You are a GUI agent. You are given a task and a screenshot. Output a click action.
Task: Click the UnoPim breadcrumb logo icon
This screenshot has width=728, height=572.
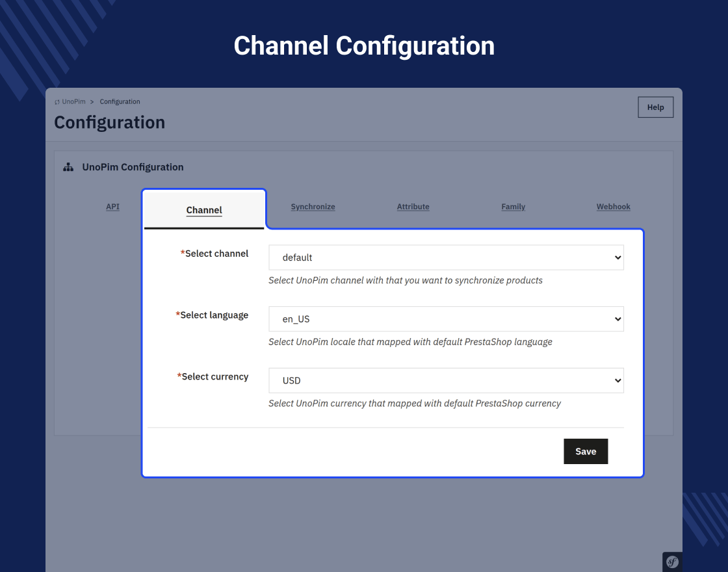[57, 102]
